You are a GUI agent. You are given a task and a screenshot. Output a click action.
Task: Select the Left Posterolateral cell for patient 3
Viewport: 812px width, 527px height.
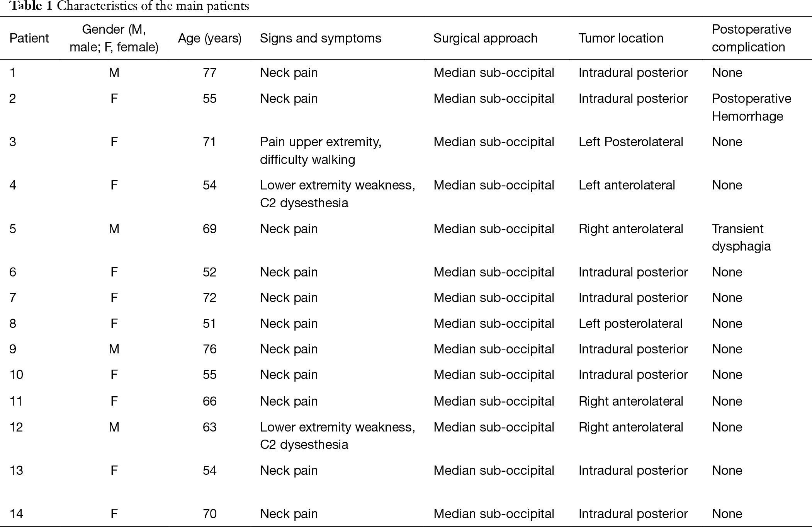click(631, 142)
